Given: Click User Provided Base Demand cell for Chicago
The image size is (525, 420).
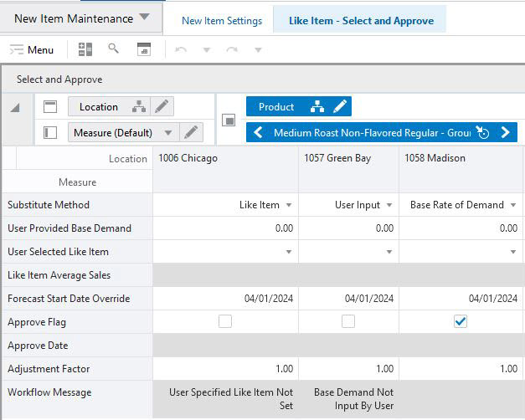Looking at the screenshot, I should click(225, 228).
